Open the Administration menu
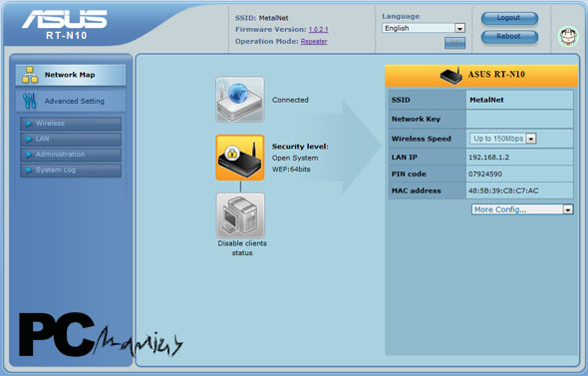 tap(71, 155)
